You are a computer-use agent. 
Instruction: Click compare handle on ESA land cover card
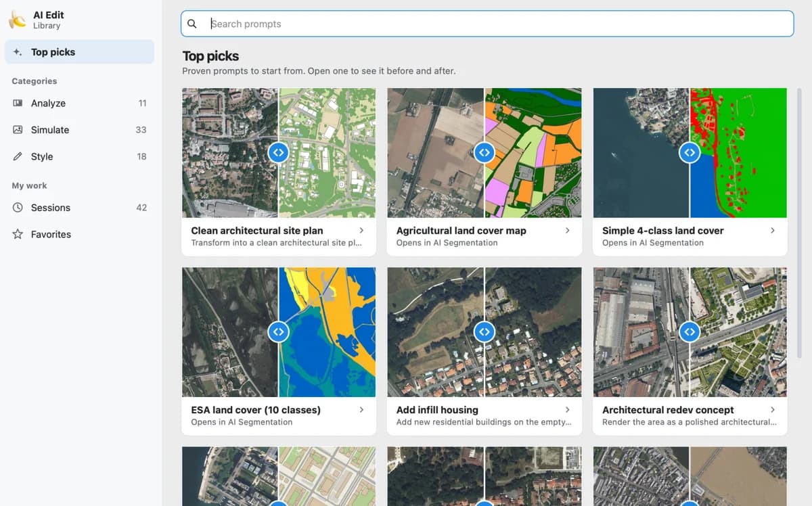click(278, 331)
